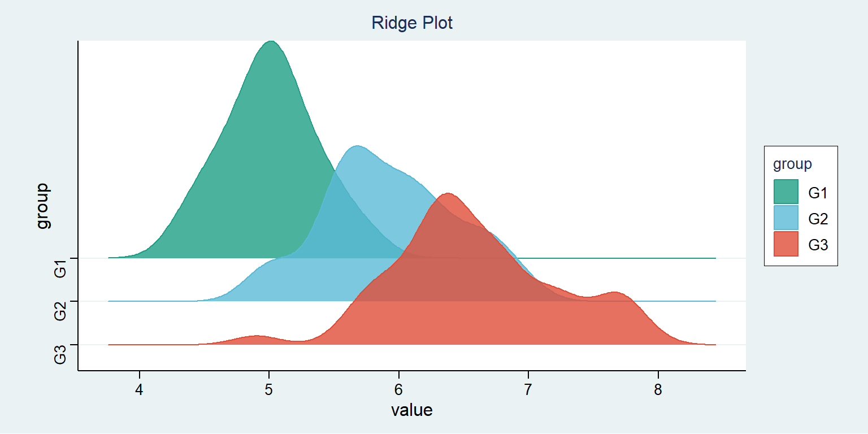Click the peak of the green G1 density

(271, 42)
